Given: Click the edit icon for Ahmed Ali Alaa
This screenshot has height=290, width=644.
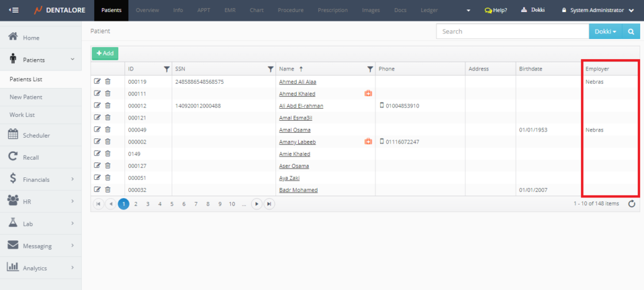Looking at the screenshot, I should (97, 81).
